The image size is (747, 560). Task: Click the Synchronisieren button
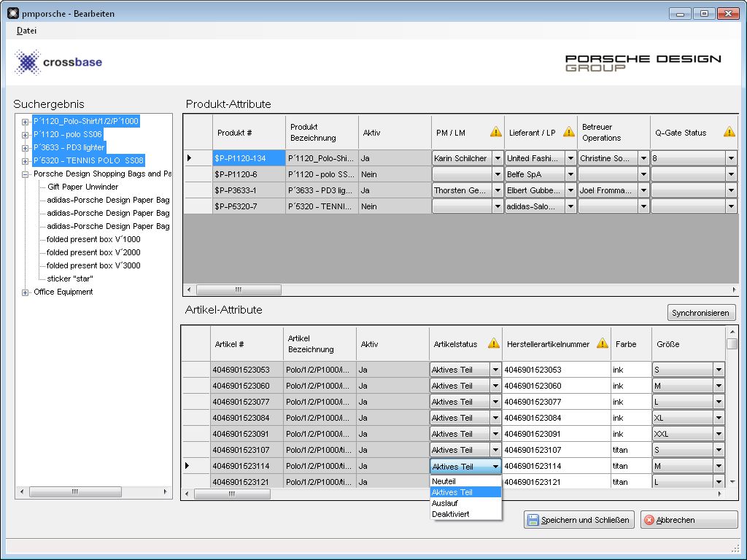coord(701,313)
